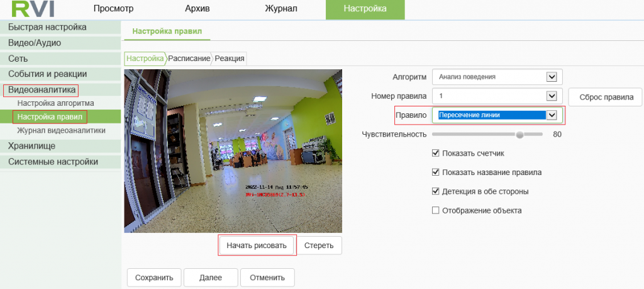Enable Отображение объекта checkbox

435,210
